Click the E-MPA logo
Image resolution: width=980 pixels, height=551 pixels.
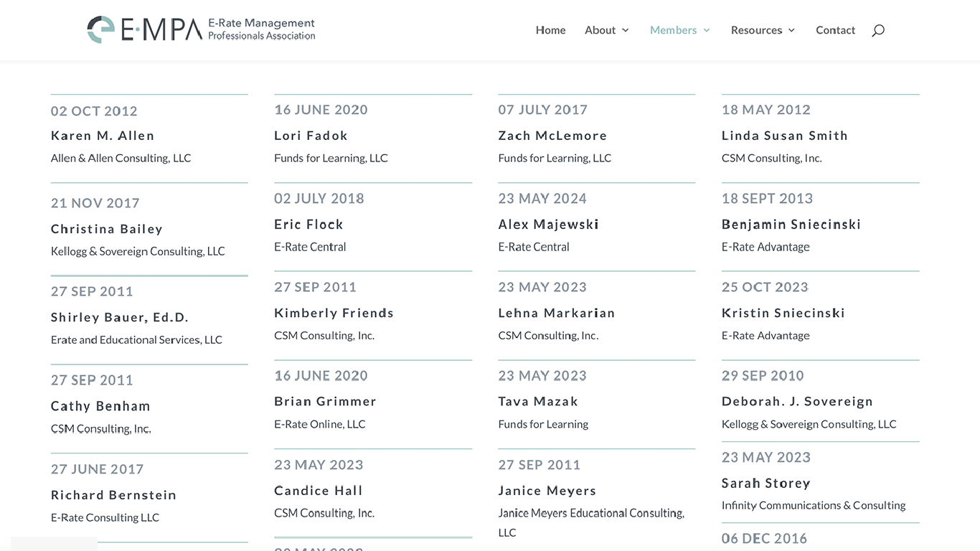click(x=201, y=29)
